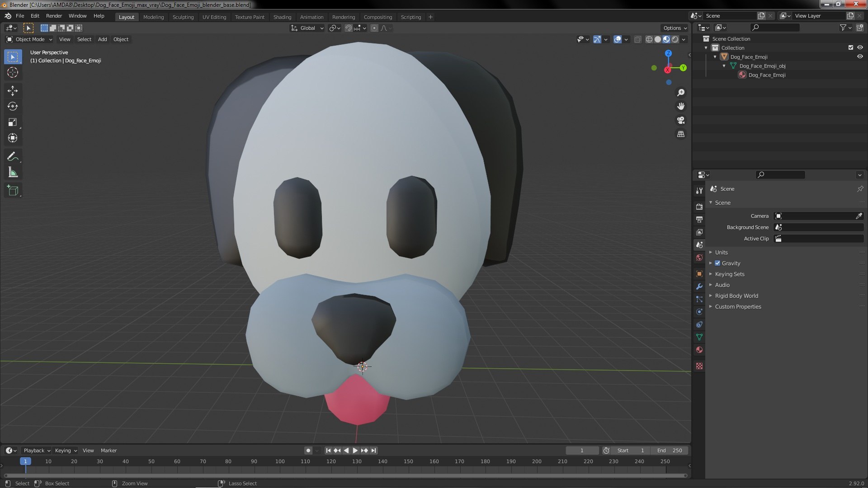This screenshot has height=488, width=868.
Task: Open the viewport Options dropdown
Action: [675, 28]
